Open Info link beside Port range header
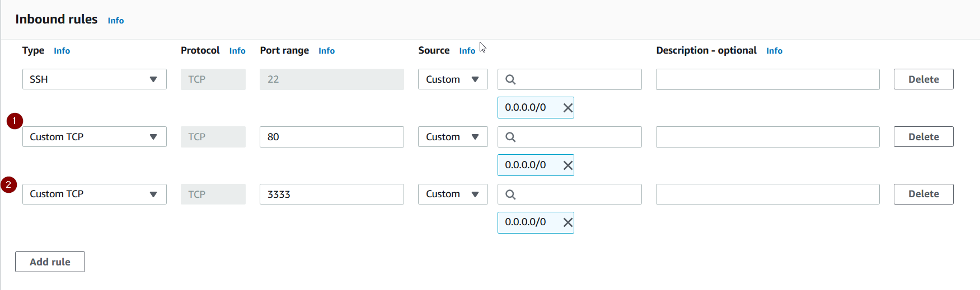This screenshot has height=290, width=980. pos(326,51)
